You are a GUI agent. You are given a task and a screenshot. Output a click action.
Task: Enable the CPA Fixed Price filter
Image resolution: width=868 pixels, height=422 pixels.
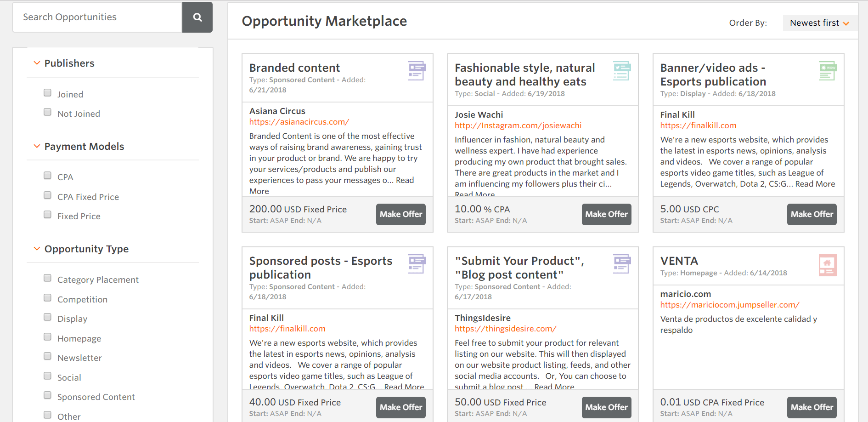click(47, 195)
